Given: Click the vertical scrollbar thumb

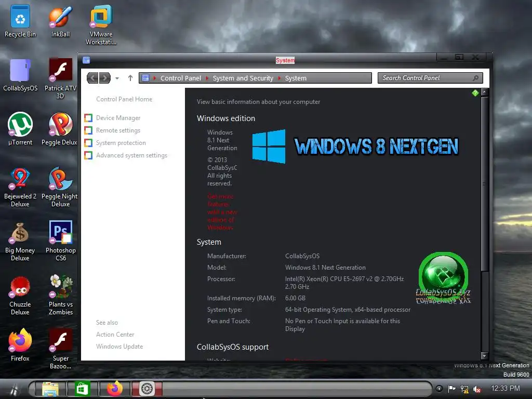Looking at the screenshot, I should tap(485, 184).
